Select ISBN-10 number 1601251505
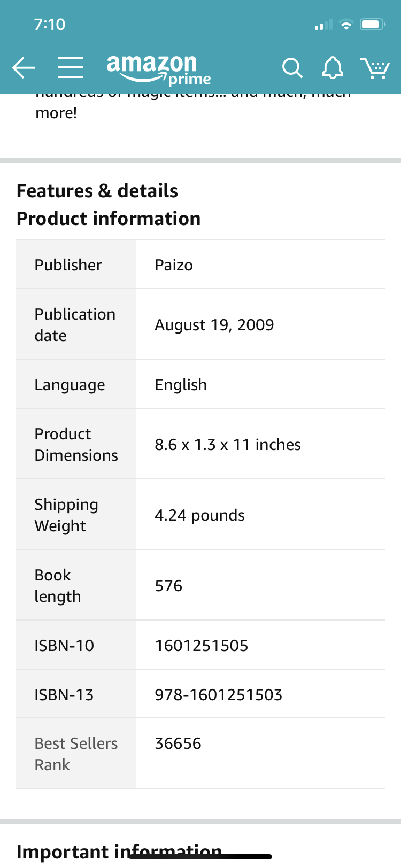Image resolution: width=401 pixels, height=868 pixels. pyautogui.click(x=202, y=646)
